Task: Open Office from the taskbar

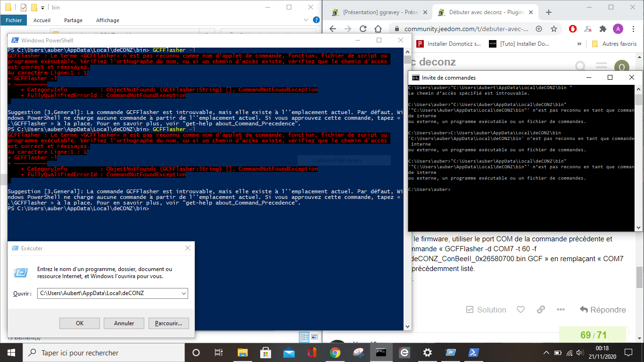Action: pyautogui.click(x=312, y=353)
